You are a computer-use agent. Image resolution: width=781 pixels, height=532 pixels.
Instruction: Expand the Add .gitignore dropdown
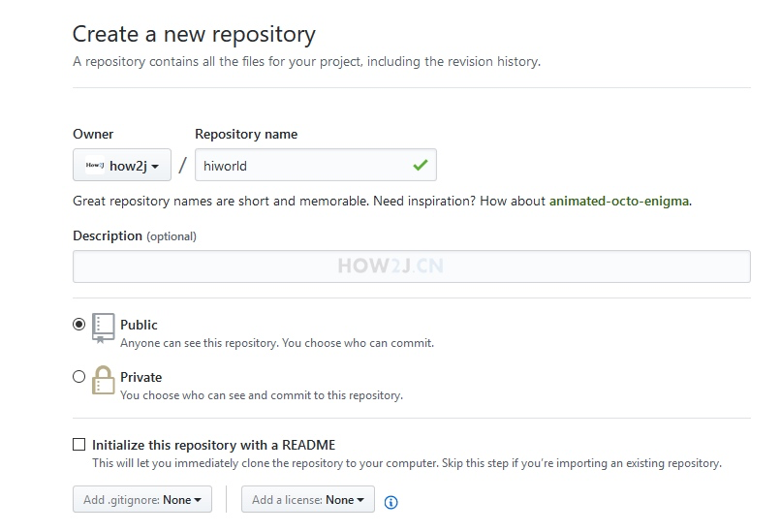[x=142, y=499]
